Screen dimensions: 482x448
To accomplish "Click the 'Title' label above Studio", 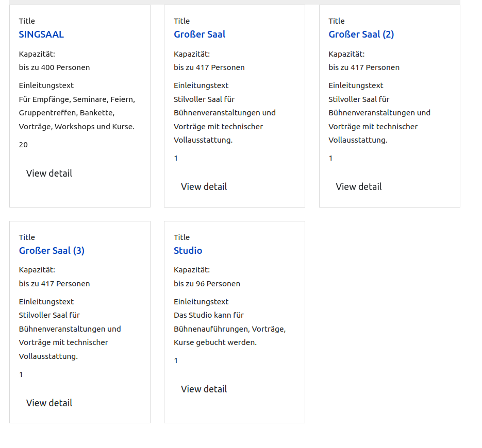I will point(181,237).
